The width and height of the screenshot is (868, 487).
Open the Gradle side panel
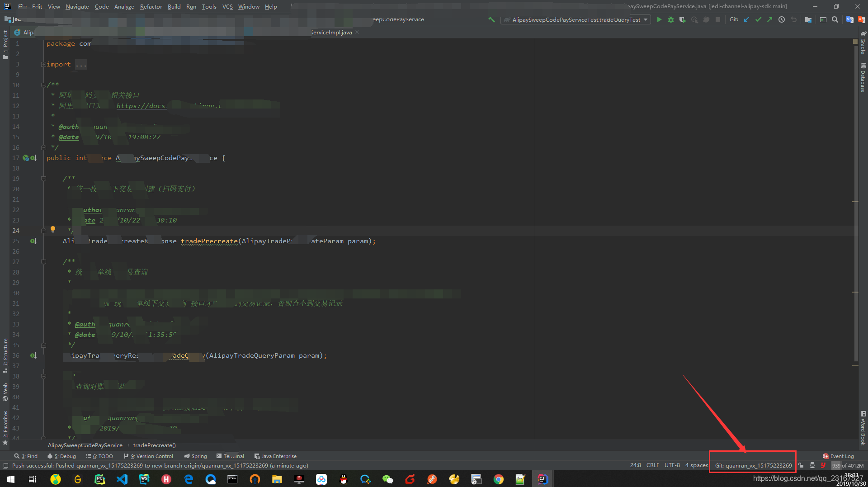pos(863,43)
